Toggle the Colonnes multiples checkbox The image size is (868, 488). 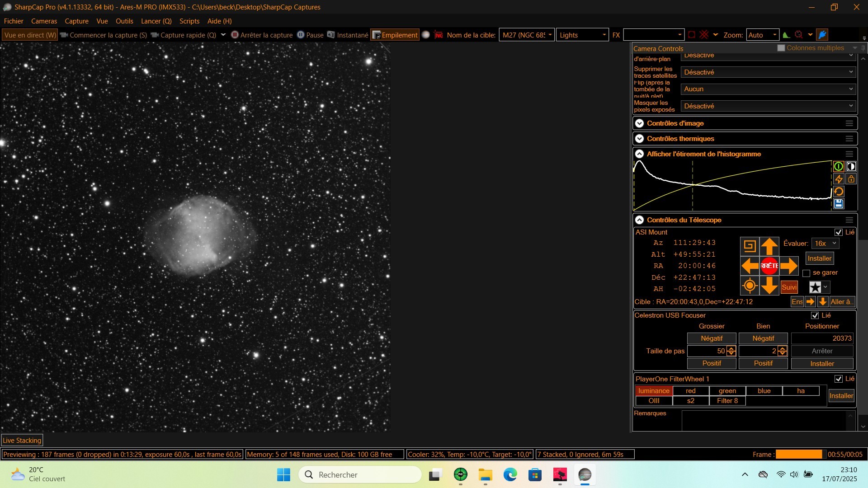click(x=781, y=48)
